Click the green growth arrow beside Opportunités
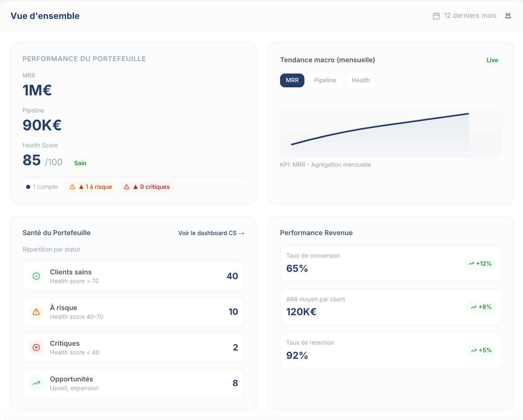Image resolution: width=523 pixels, height=420 pixels. pos(36,383)
